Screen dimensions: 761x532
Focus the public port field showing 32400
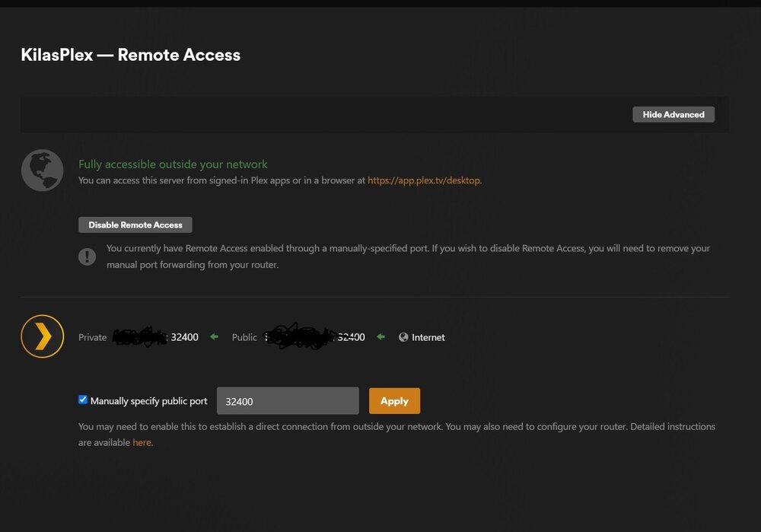coord(288,401)
